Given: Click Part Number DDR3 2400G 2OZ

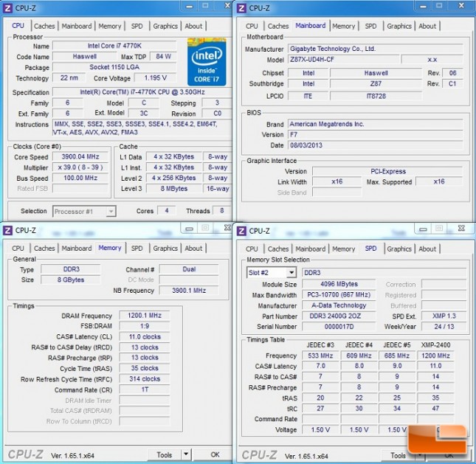Looking at the screenshot, I should coord(339,316).
